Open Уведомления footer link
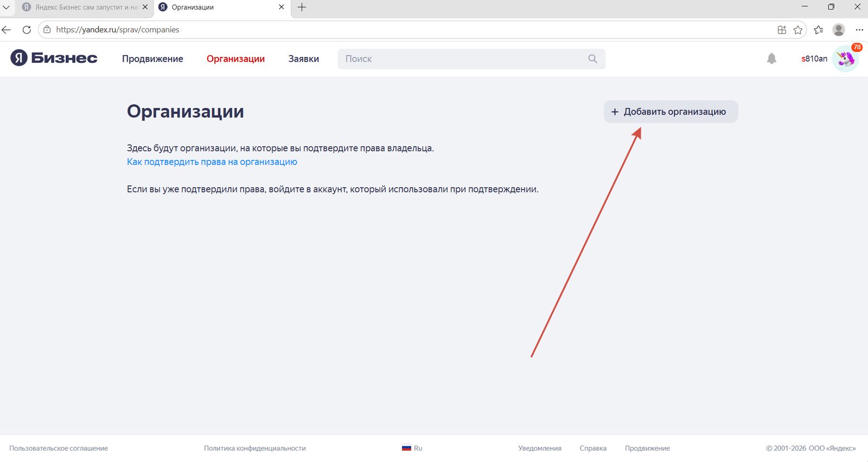Viewport: 868px width, 462px height. (540, 448)
